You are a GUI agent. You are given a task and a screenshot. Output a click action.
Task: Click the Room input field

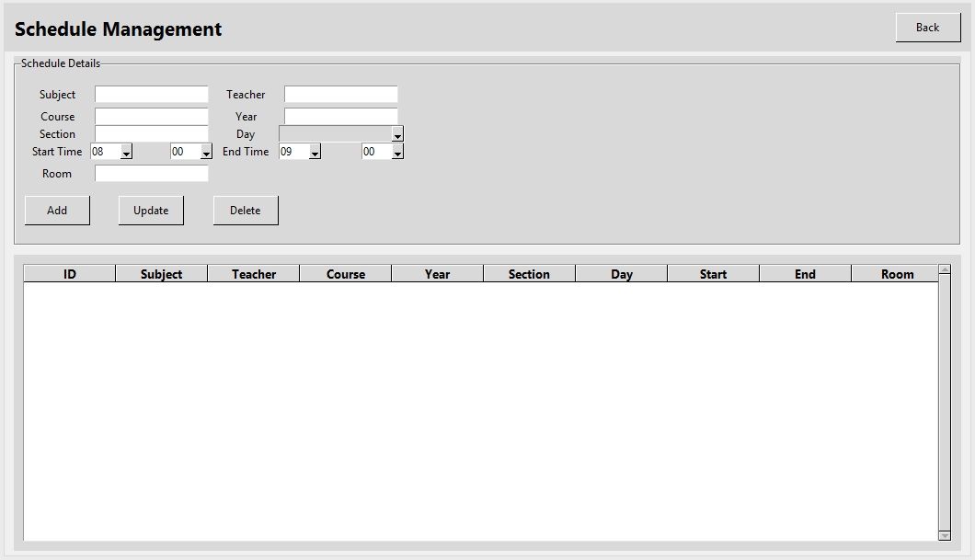coord(152,174)
